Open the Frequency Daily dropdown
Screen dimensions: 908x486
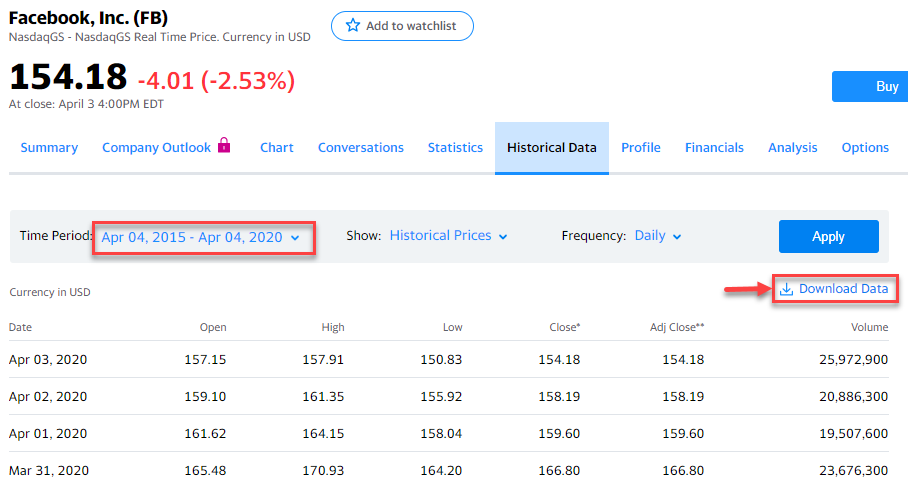point(658,236)
